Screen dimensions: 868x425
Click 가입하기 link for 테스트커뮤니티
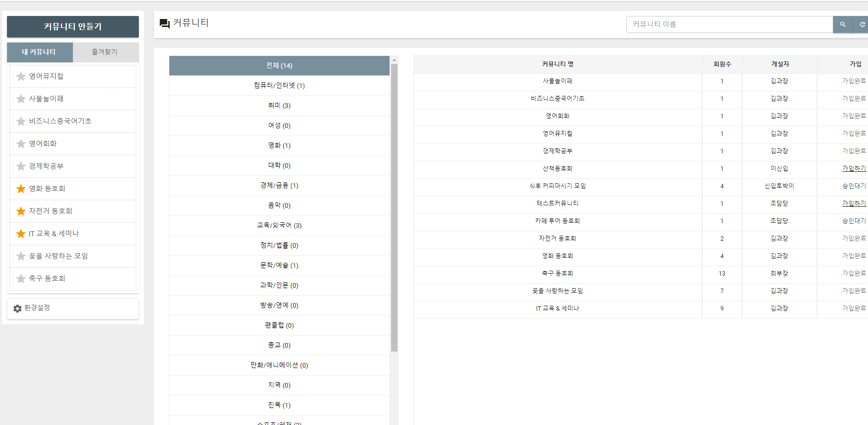click(854, 204)
